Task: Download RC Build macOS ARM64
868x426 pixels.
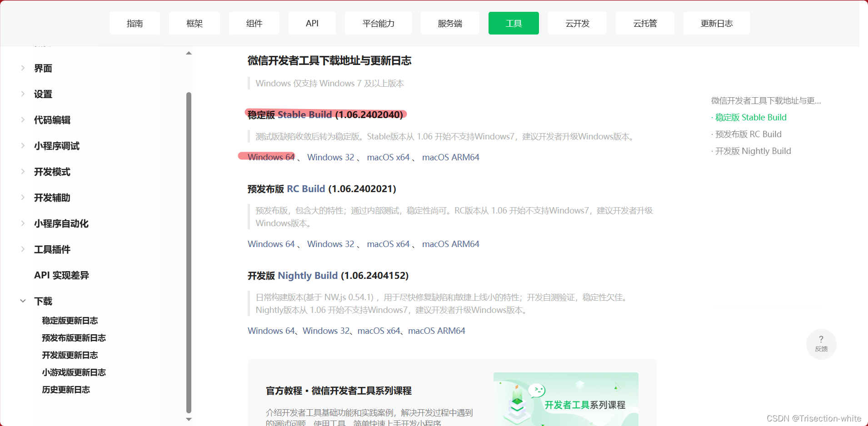Action: 451,244
